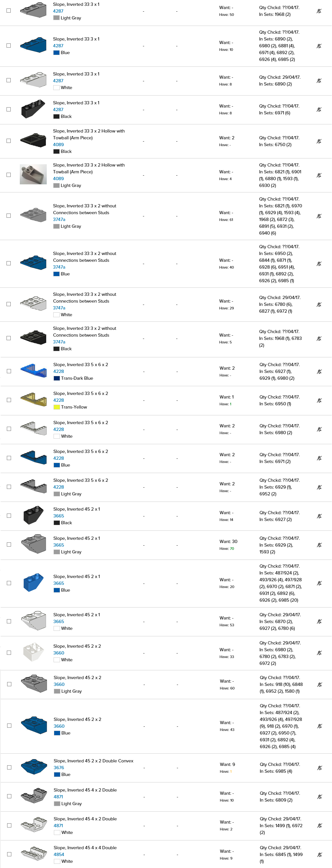The height and width of the screenshot is (868, 332).
Task: Click the bell icon in White 4854 row
Action: 320,854
